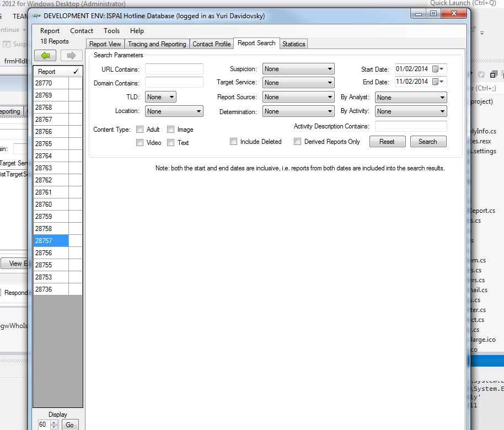Open the Start Date calendar picker

tap(439, 69)
